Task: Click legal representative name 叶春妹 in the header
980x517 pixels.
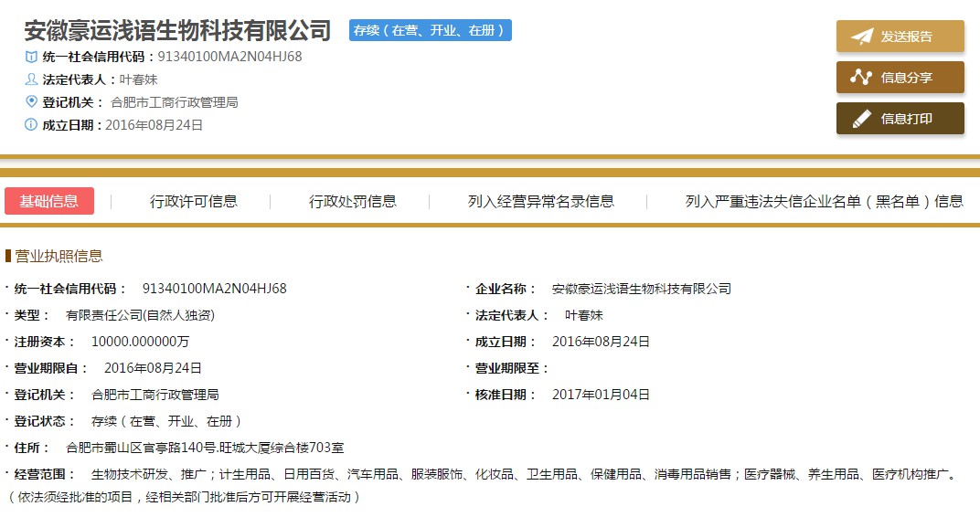Action: 139,79
